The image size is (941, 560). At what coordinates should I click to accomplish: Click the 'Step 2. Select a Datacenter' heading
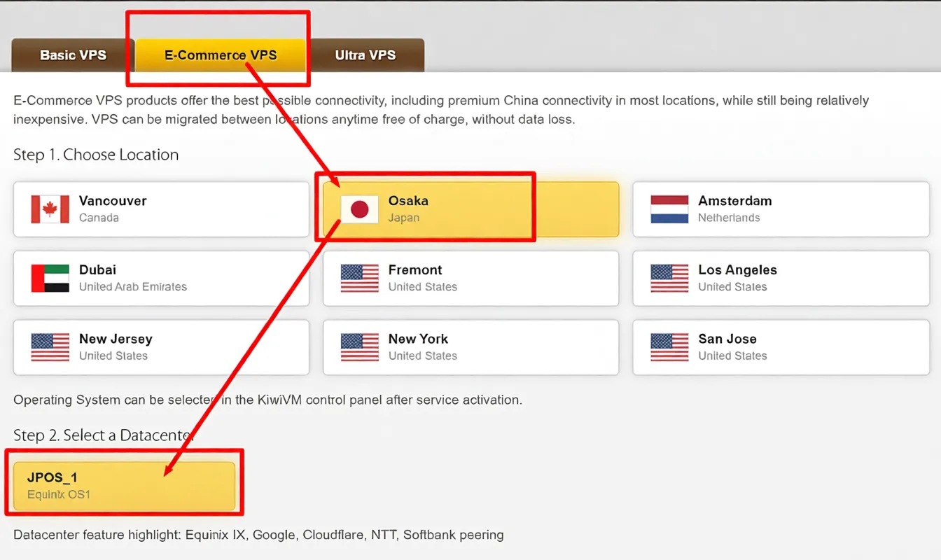click(103, 435)
